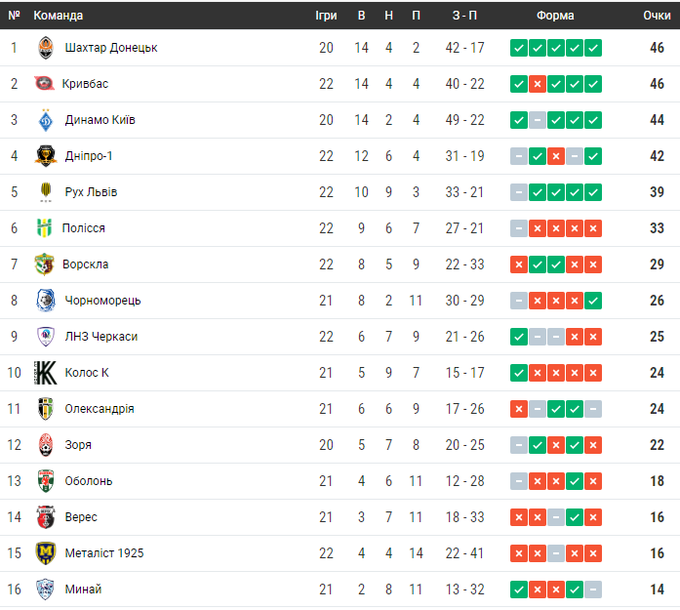
Task: Click the Kryvbas club crest
Action: pyautogui.click(x=44, y=84)
